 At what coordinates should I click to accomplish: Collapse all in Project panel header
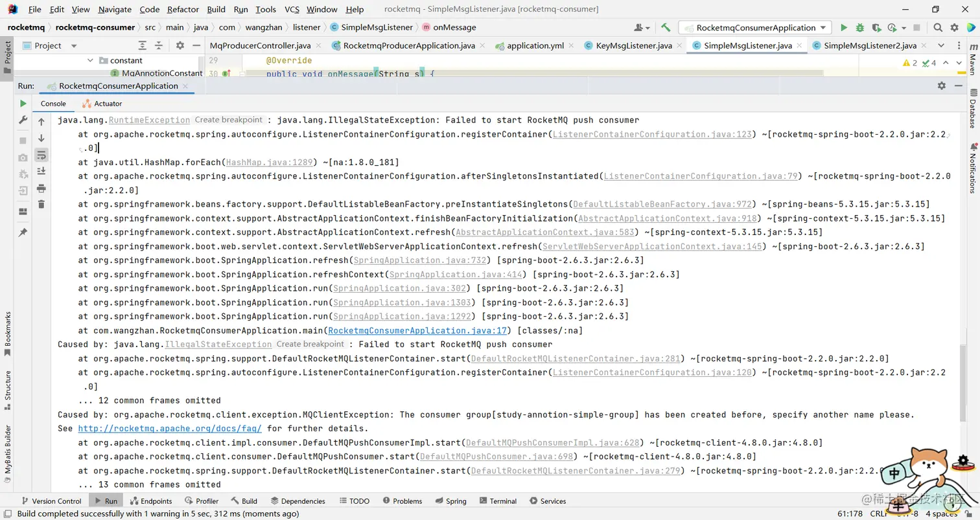click(159, 45)
